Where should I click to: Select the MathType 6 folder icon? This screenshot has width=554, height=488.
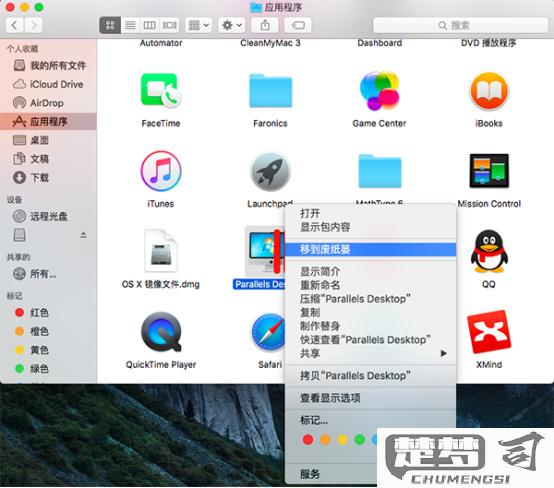pyautogui.click(x=380, y=171)
